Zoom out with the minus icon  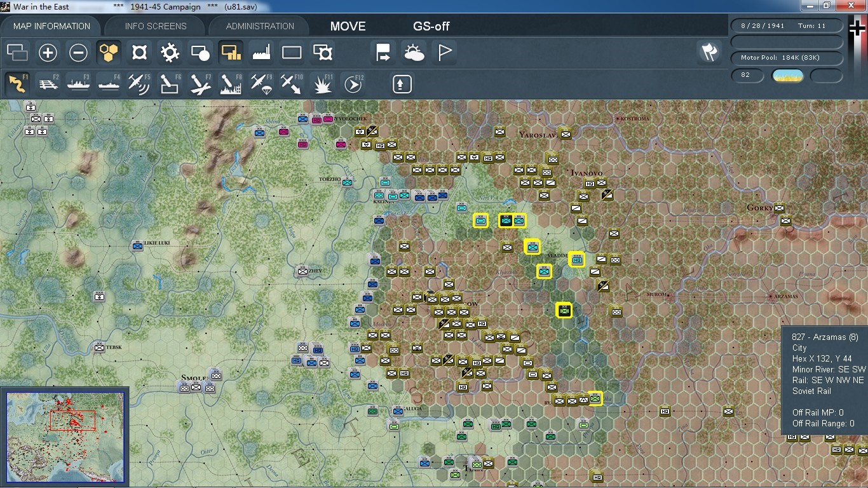click(78, 52)
